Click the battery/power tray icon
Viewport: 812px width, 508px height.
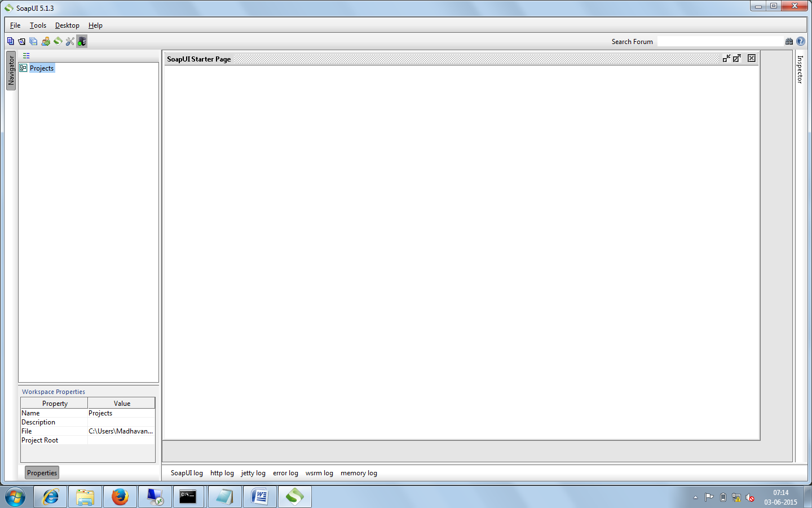[x=723, y=497]
